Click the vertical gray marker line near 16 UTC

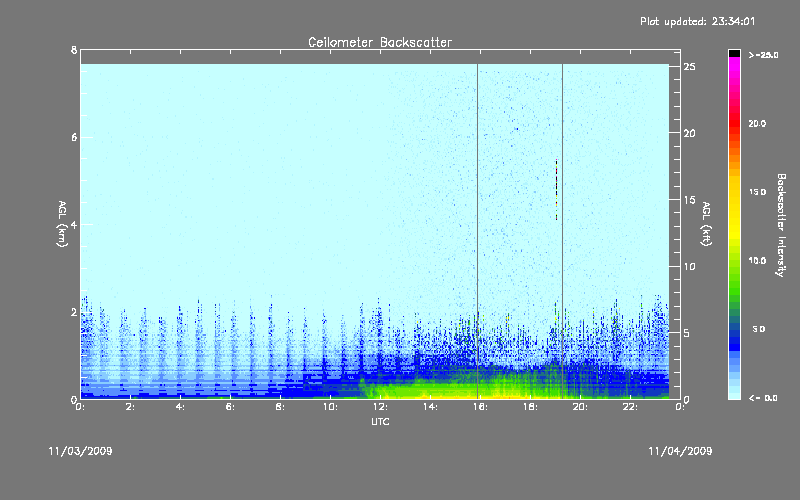[478, 231]
